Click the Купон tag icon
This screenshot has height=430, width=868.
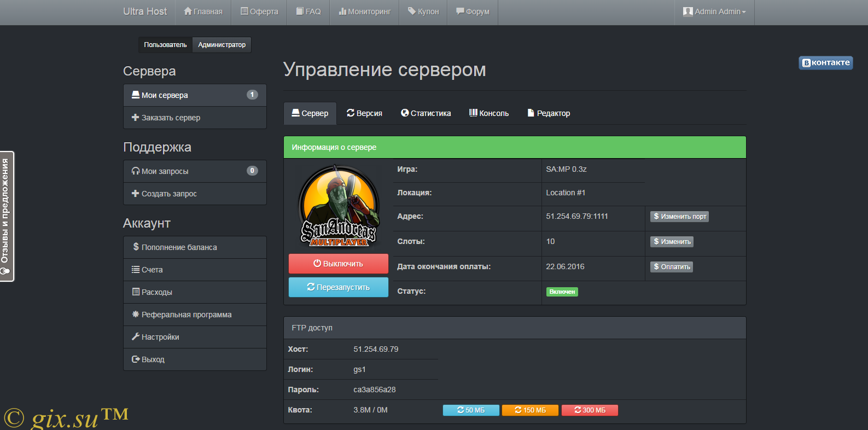412,11
